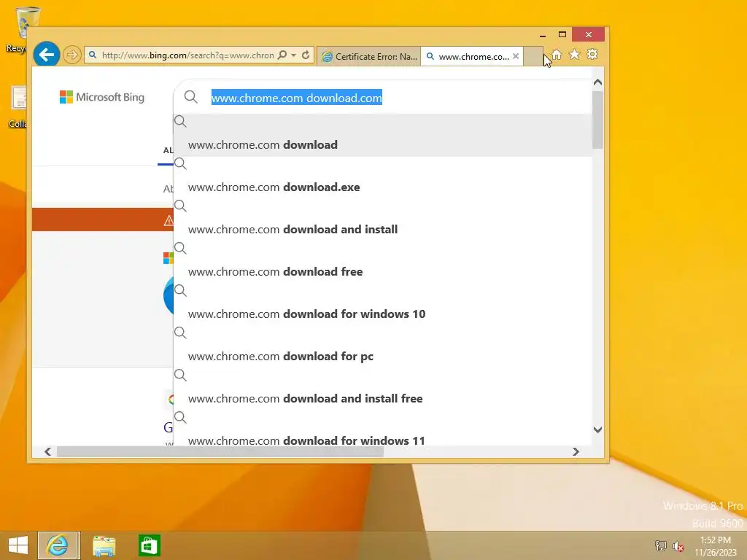Open the taskbar clock showing 1:52 PM
Screen dimensions: 747x560
715,546
